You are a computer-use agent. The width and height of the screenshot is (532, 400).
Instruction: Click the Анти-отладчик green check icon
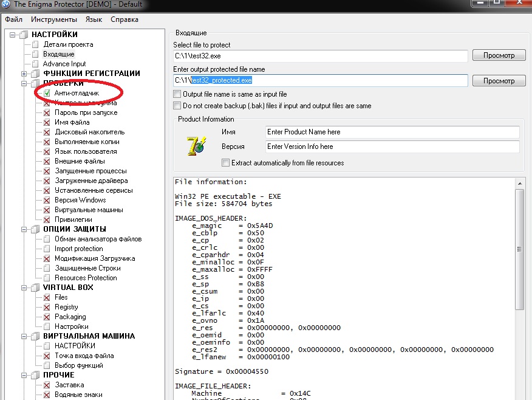click(x=47, y=93)
